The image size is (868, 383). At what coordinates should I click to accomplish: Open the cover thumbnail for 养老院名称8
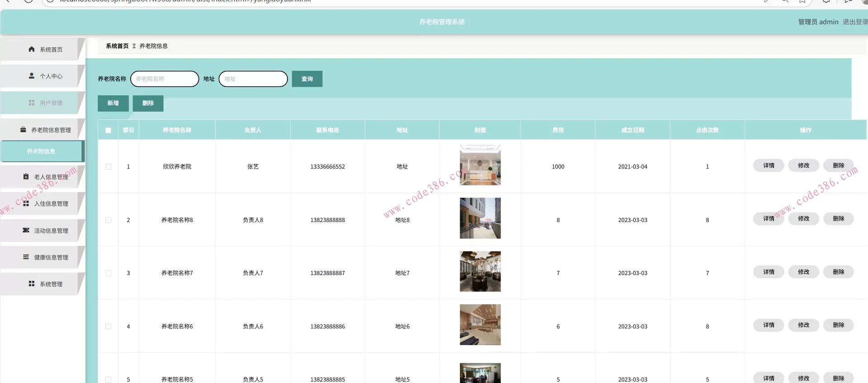[x=480, y=218]
